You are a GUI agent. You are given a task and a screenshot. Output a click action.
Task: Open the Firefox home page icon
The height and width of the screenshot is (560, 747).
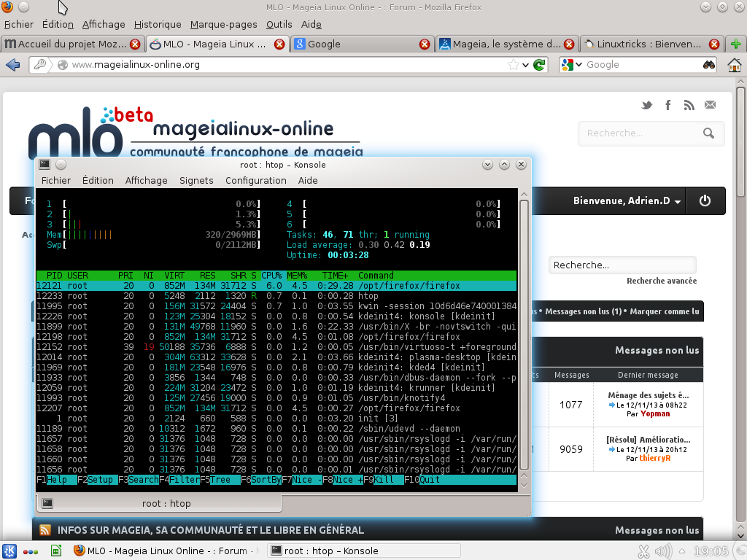tap(734, 65)
